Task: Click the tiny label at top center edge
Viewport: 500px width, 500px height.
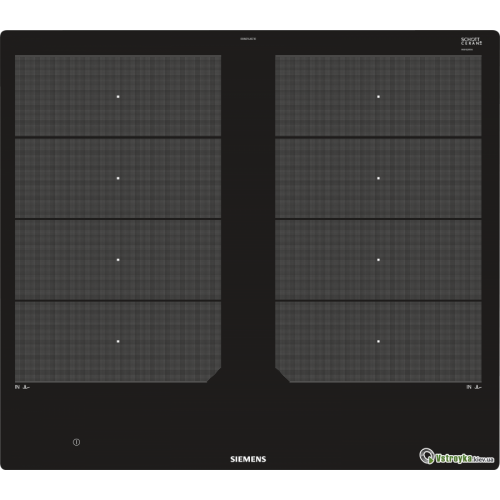Action: [248, 39]
